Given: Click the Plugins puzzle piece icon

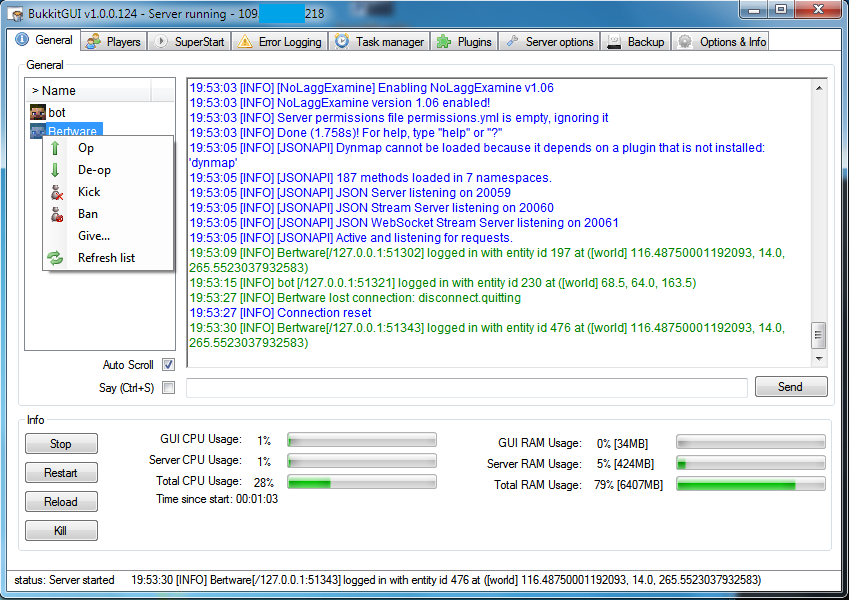Looking at the screenshot, I should (444, 42).
